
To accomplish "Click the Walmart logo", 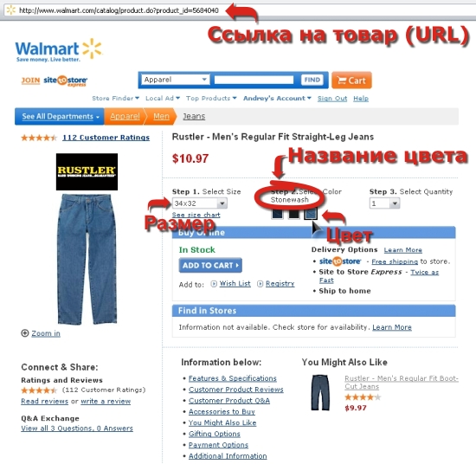I will click(59, 50).
